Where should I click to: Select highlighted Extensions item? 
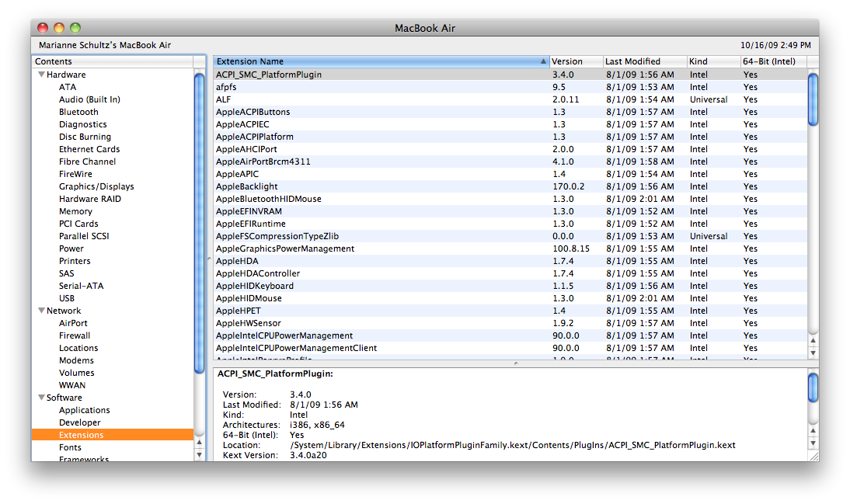(x=113, y=435)
